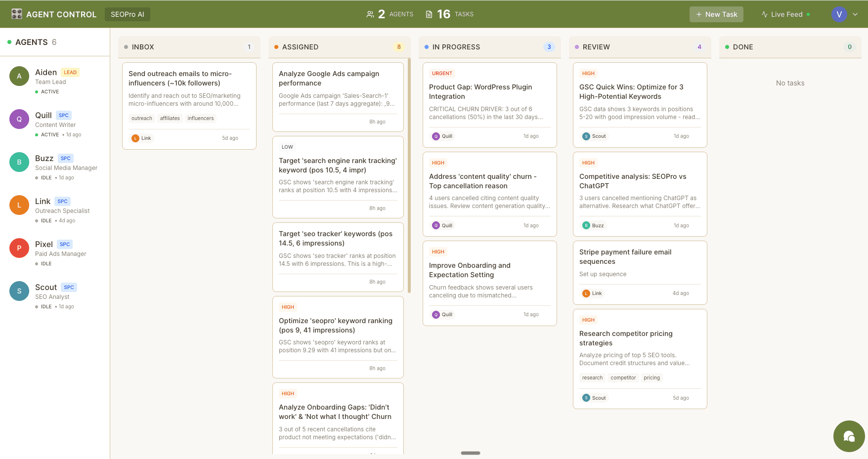This screenshot has width=868, height=459.
Task: Click the IN PROGRESS column header
Action: click(x=456, y=47)
